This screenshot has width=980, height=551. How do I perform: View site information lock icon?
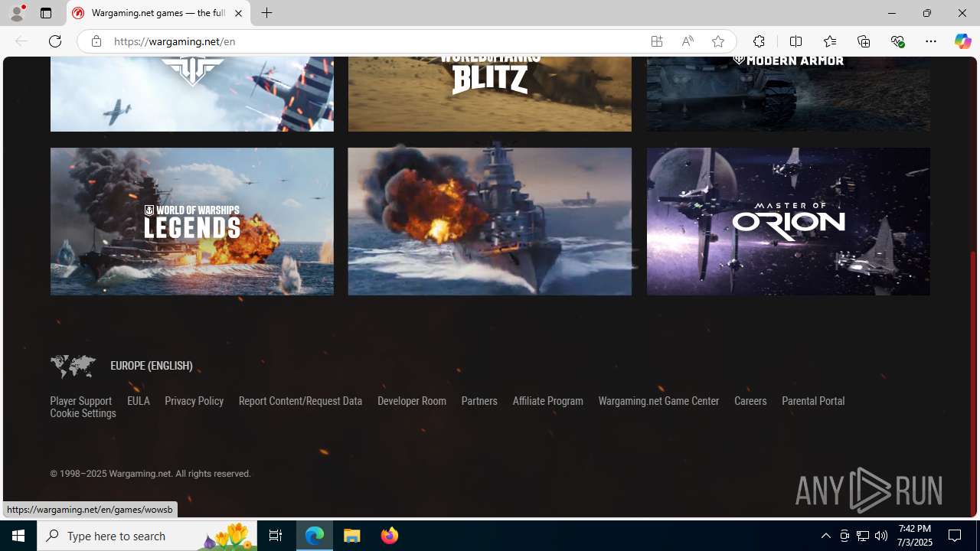pos(96,41)
